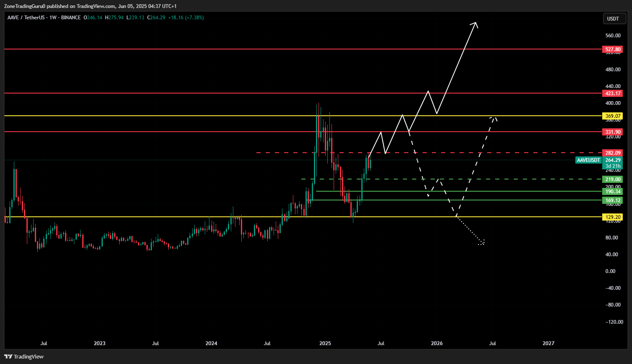632x364 pixels.
Task: Click the 2023 time axis label
Action: pyautogui.click(x=99, y=343)
